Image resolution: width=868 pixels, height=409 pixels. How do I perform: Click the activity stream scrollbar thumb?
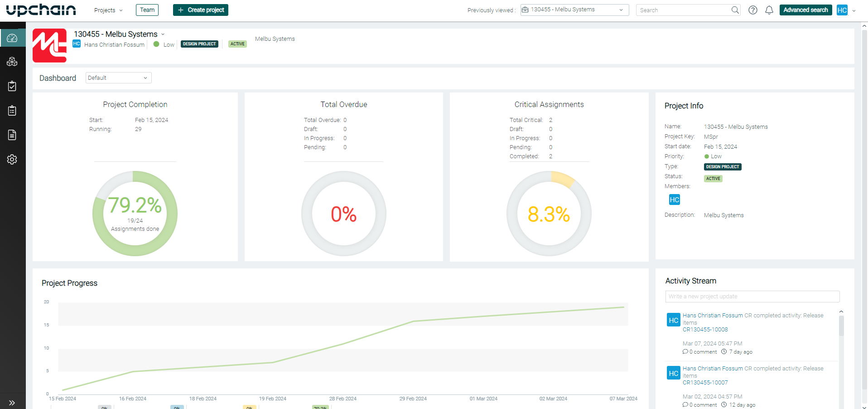tap(841, 326)
